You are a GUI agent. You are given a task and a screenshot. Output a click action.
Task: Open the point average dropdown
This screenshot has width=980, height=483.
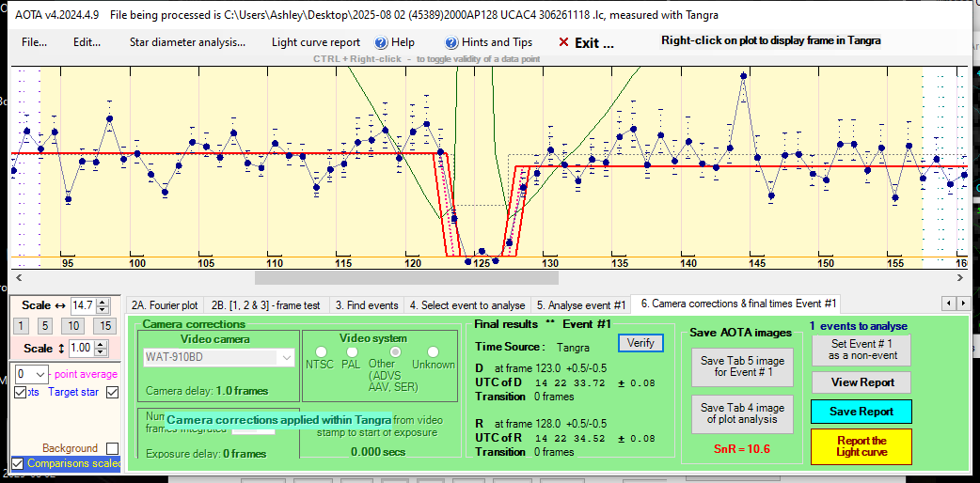tap(40, 374)
